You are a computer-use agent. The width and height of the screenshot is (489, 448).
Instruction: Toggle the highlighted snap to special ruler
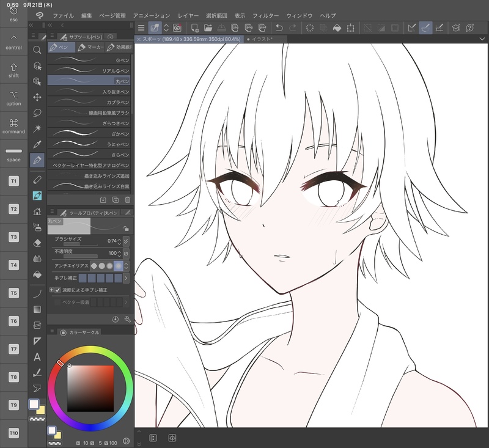(x=425, y=28)
